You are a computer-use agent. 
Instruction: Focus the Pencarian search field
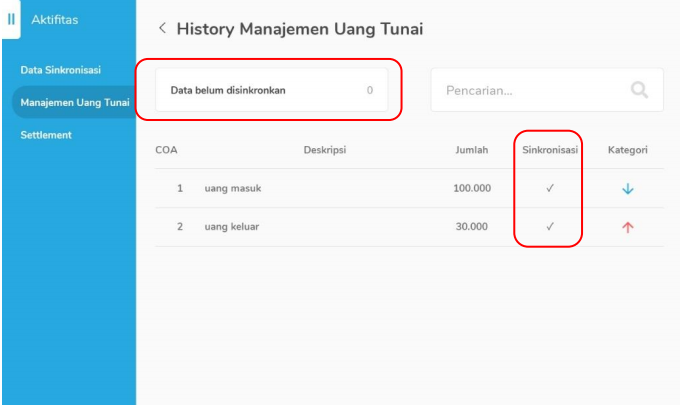[x=530, y=90]
